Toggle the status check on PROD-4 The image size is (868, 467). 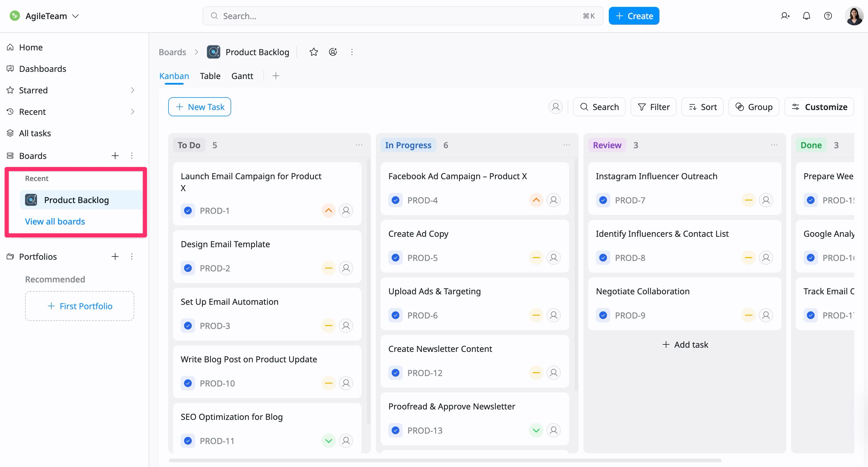pos(396,200)
